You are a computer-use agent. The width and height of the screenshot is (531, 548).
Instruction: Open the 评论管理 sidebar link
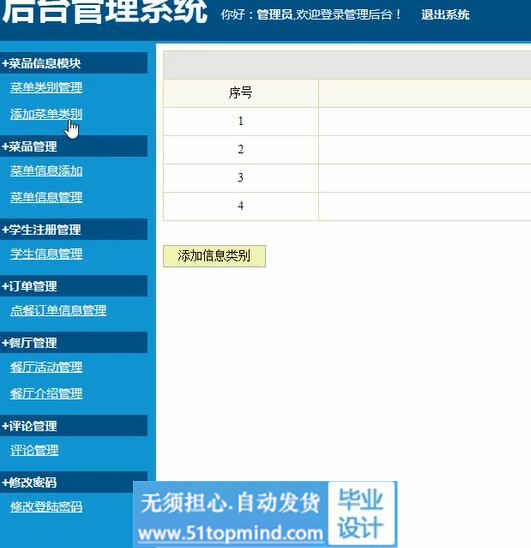pos(34,450)
